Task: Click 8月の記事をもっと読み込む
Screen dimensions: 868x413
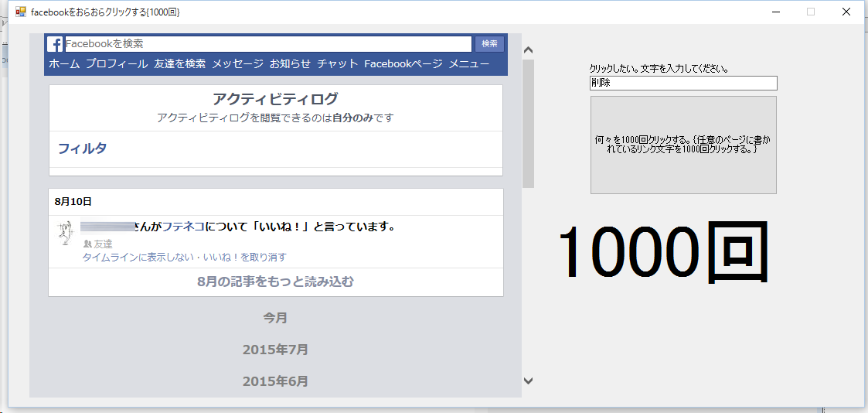Action: click(x=275, y=282)
